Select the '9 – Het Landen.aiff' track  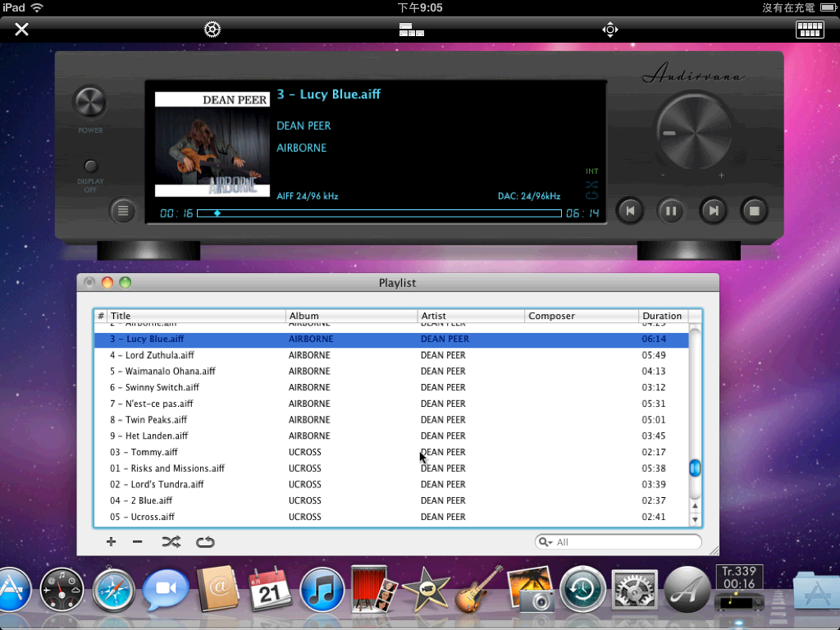tap(391, 436)
